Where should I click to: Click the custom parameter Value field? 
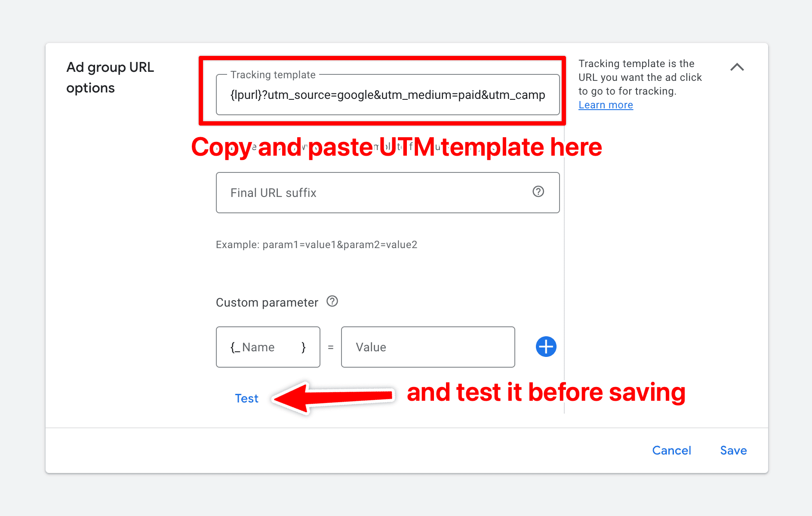point(428,347)
